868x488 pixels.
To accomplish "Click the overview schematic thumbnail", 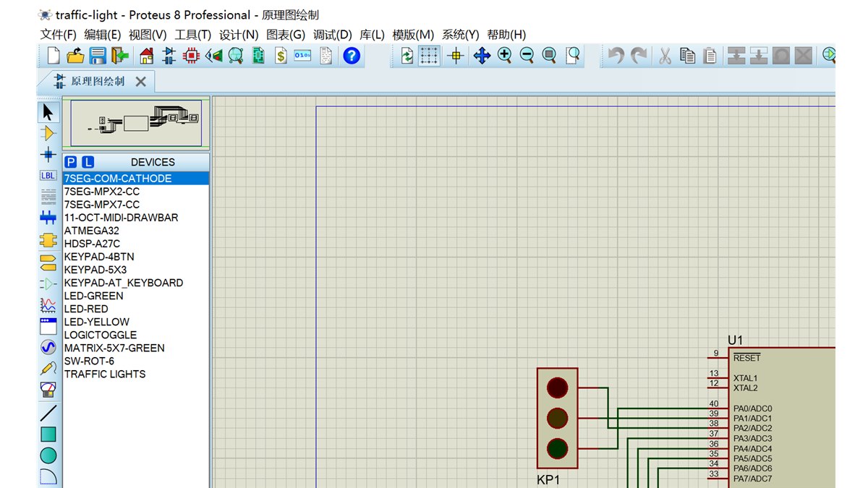I will [136, 123].
